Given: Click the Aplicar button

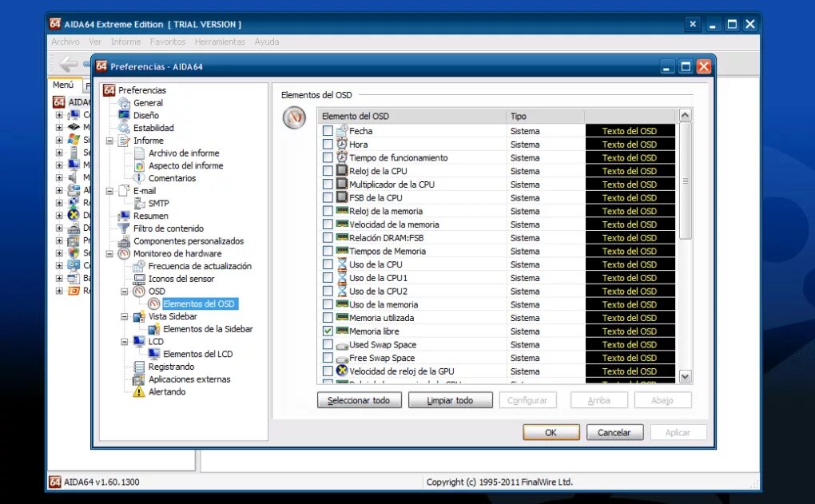Looking at the screenshot, I should click(x=678, y=432).
